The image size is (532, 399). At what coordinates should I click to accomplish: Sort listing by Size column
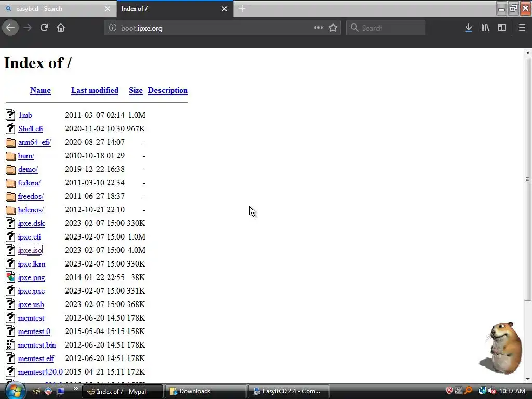click(x=136, y=90)
